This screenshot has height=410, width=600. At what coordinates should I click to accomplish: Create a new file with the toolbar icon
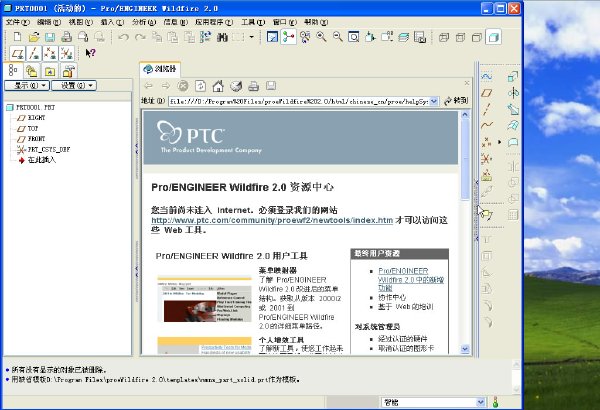pyautogui.click(x=17, y=37)
